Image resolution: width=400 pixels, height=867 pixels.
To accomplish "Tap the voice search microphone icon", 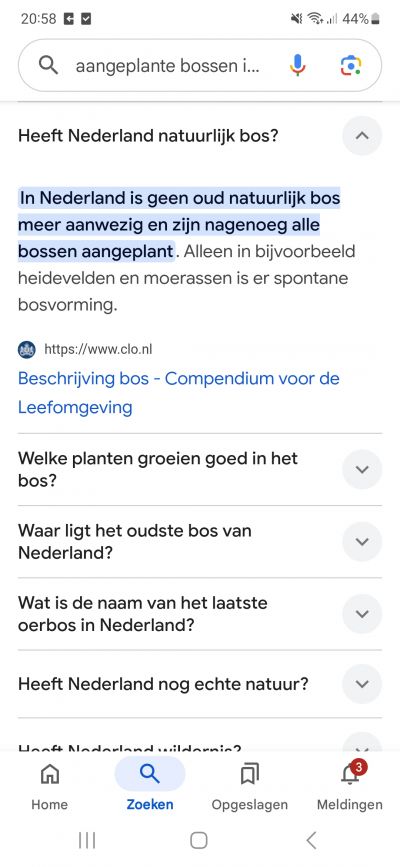I will (297, 66).
